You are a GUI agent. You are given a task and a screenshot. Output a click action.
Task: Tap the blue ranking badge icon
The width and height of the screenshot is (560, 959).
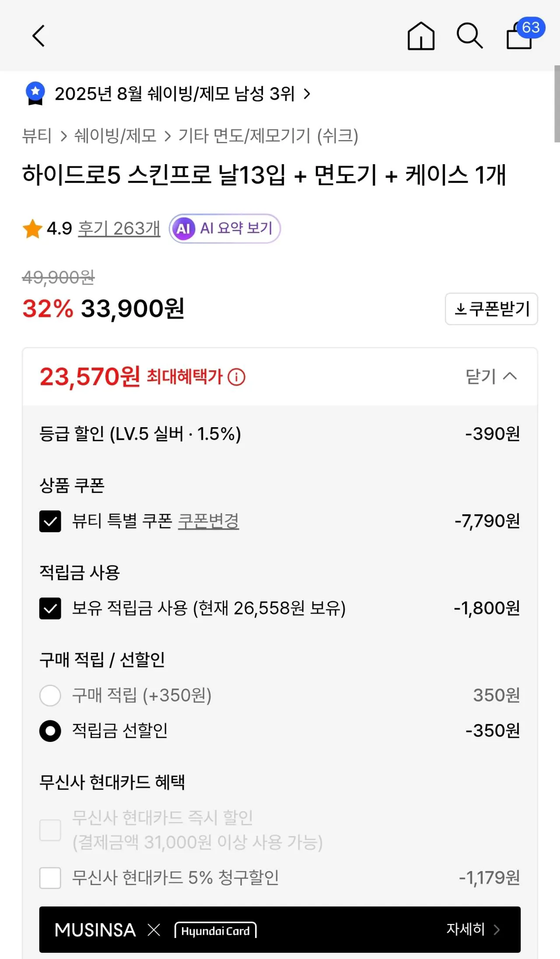pos(35,93)
